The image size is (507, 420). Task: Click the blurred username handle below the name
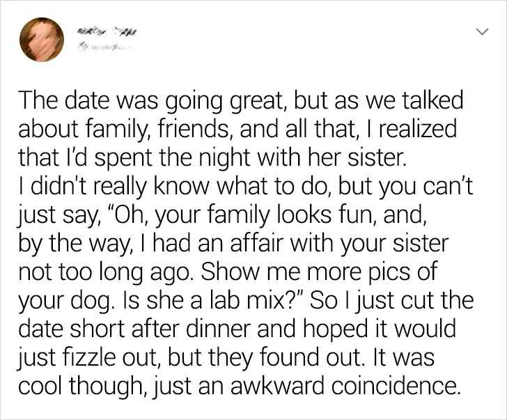103,47
